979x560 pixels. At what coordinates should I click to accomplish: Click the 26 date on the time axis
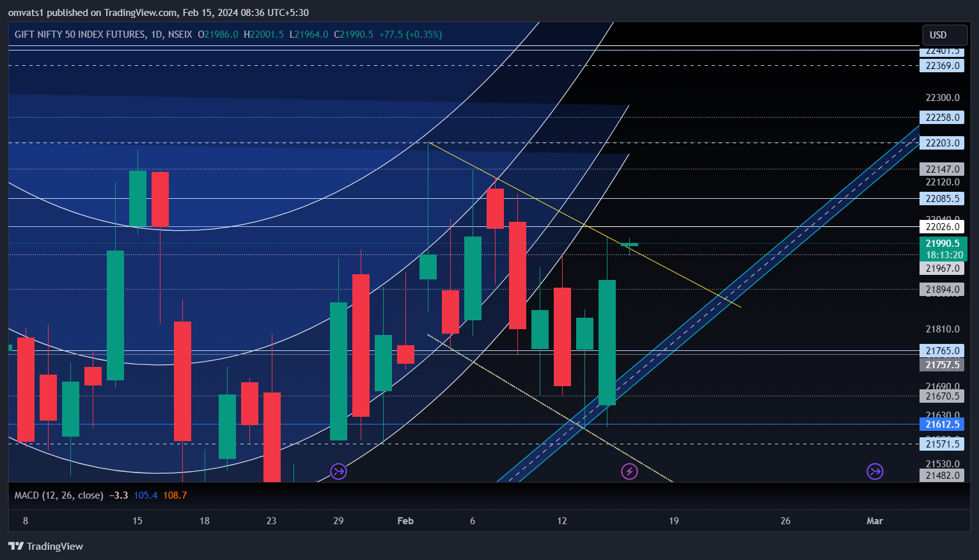[785, 521]
